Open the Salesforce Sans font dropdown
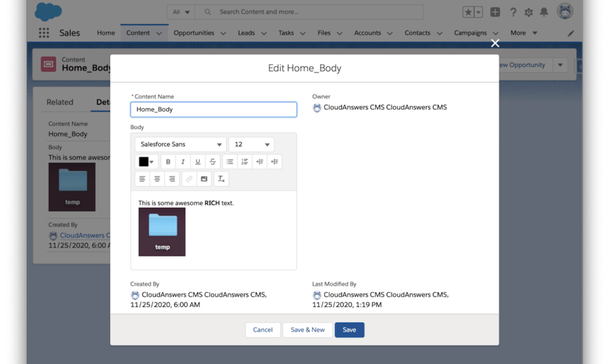The width and height of the screenshot is (609, 364). coord(180,145)
